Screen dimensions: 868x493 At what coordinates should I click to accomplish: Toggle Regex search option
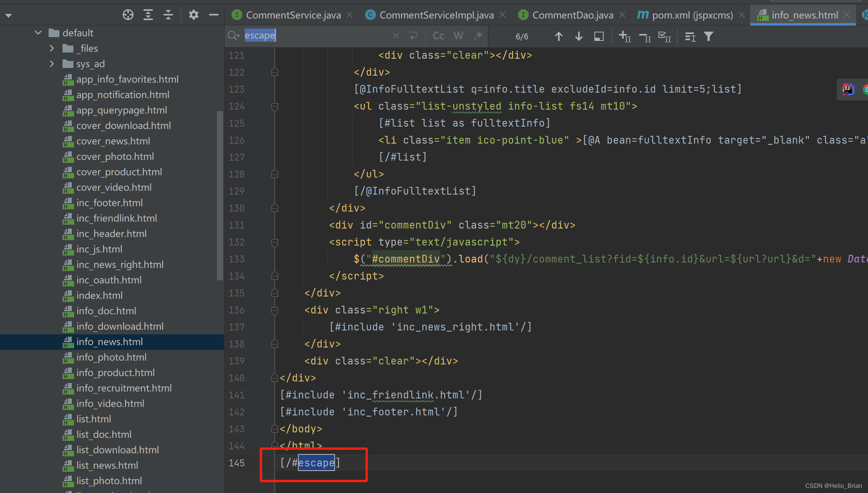479,36
